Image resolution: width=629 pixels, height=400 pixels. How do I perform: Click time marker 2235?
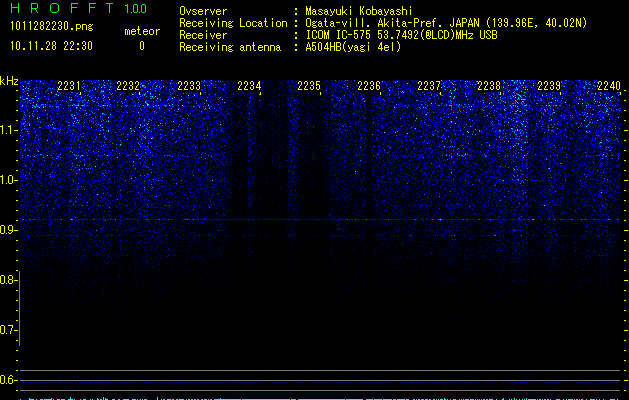click(x=309, y=86)
